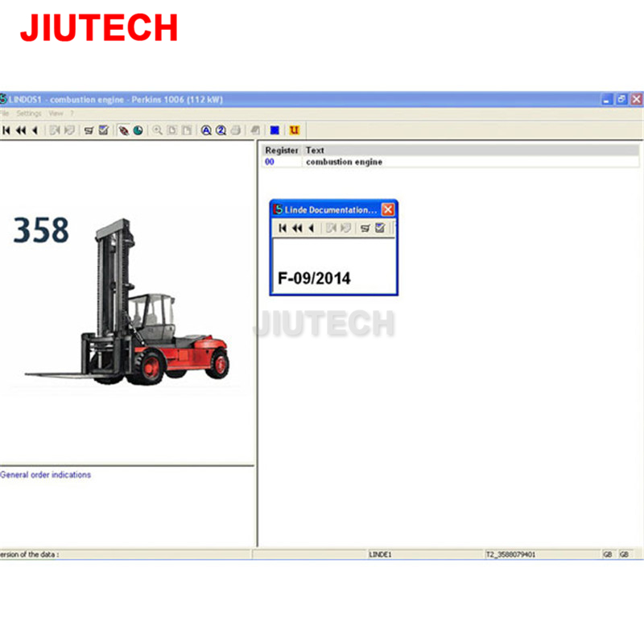Image resolution: width=644 pixels, height=644 pixels.
Task: Close the Linde Documentation popup window
Action: (x=388, y=209)
